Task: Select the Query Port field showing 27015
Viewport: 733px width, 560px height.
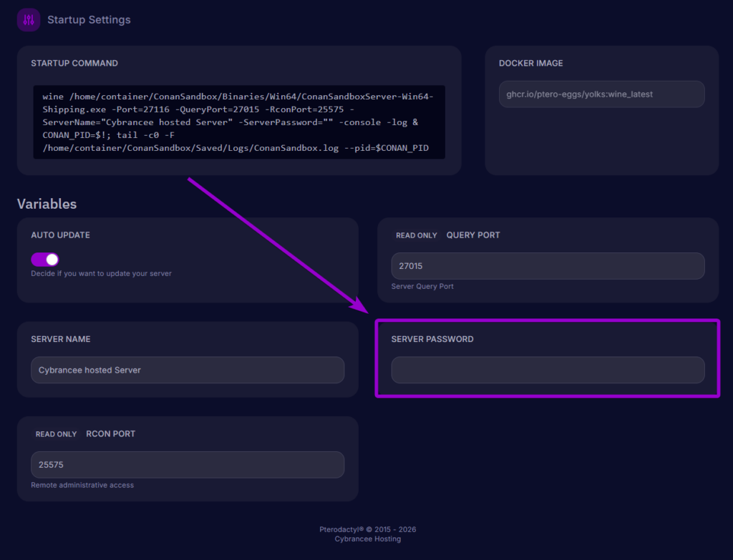Action: point(548,266)
